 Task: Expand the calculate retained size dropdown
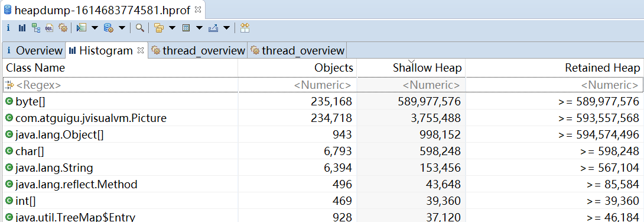(x=199, y=28)
